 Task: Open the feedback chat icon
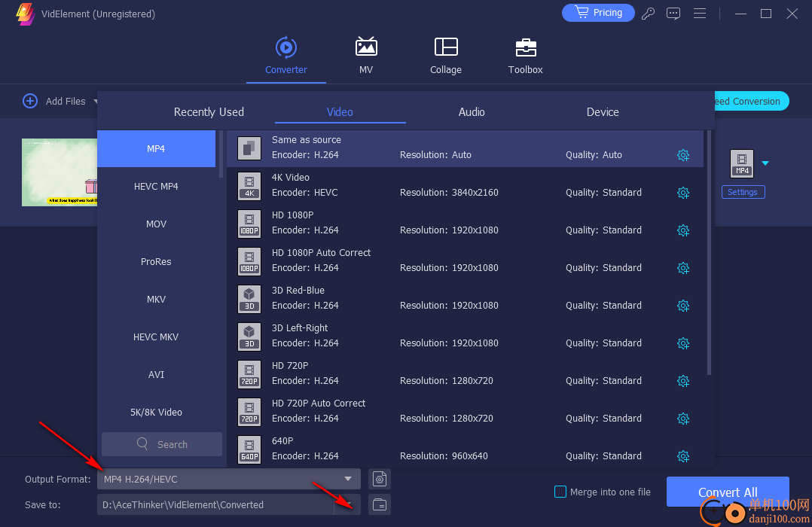pyautogui.click(x=673, y=14)
